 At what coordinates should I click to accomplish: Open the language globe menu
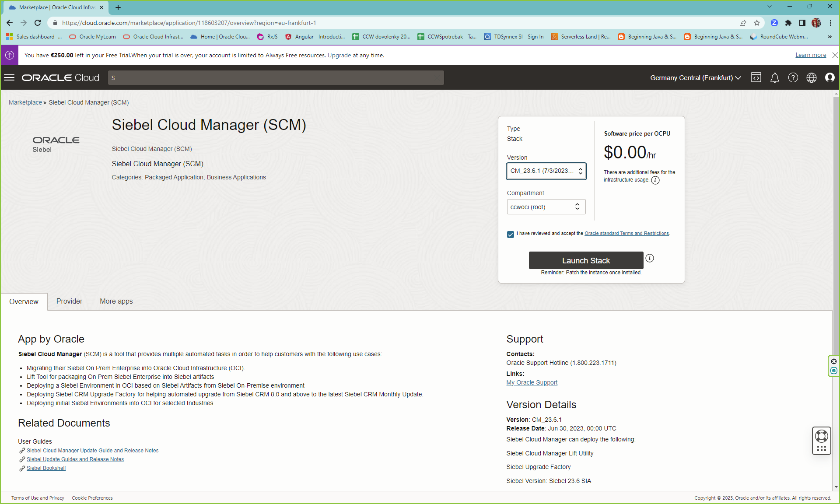(811, 77)
